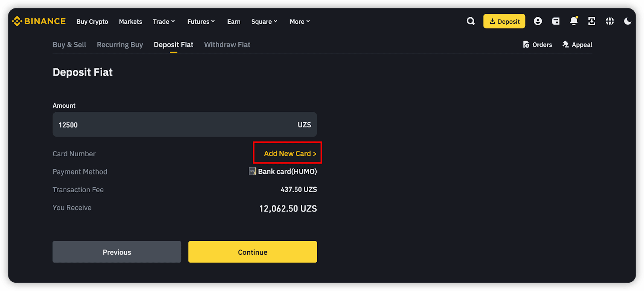The width and height of the screenshot is (644, 291).
Task: Click the Add New Card link
Action: click(x=290, y=154)
